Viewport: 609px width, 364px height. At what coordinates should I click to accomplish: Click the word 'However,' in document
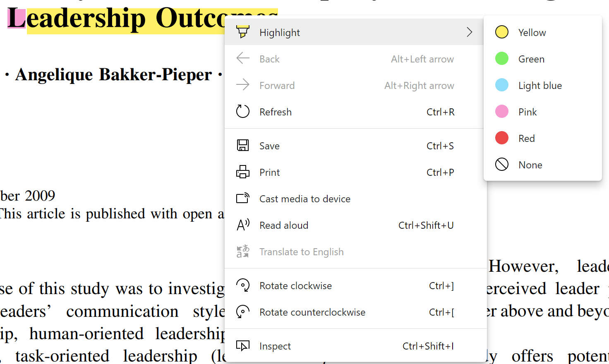click(523, 266)
